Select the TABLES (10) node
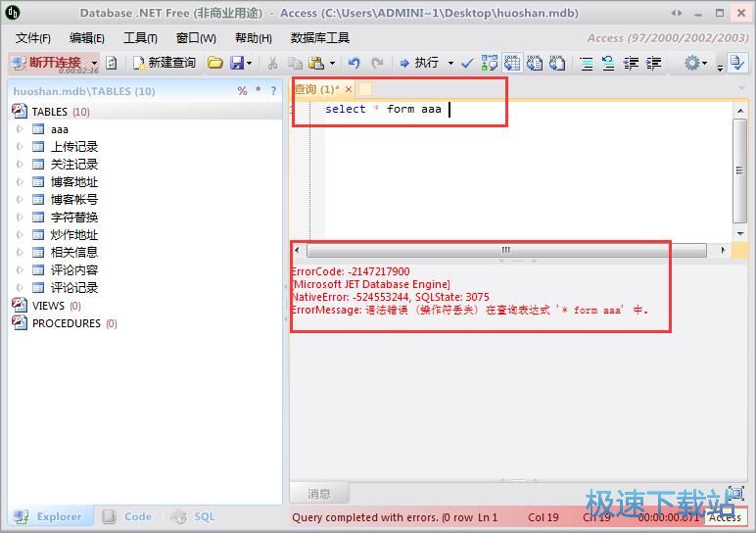The width and height of the screenshot is (756, 533). [61, 112]
